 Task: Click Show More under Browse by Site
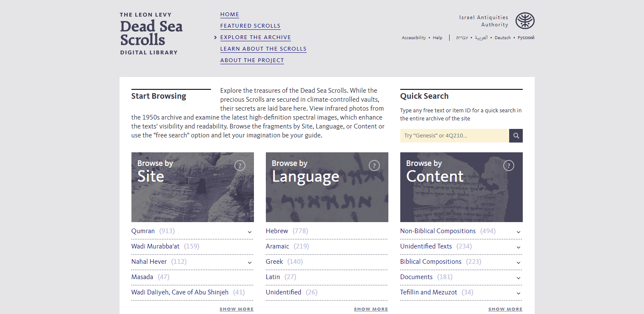pos(237,309)
